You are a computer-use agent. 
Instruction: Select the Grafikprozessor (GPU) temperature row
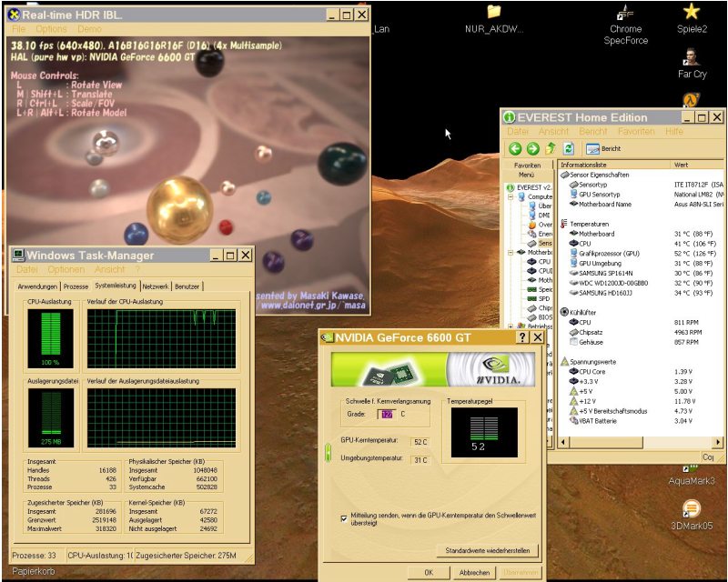coord(642,254)
